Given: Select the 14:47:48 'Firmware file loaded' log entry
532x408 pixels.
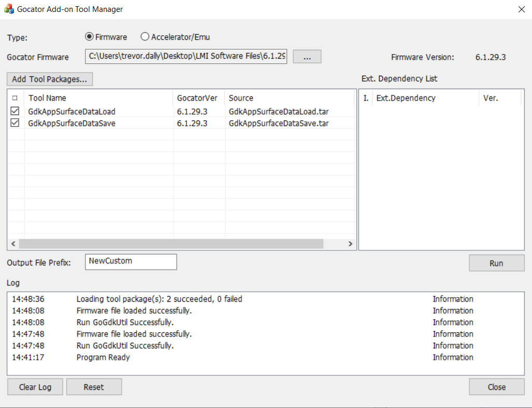Looking at the screenshot, I should pyautogui.click(x=265, y=334).
